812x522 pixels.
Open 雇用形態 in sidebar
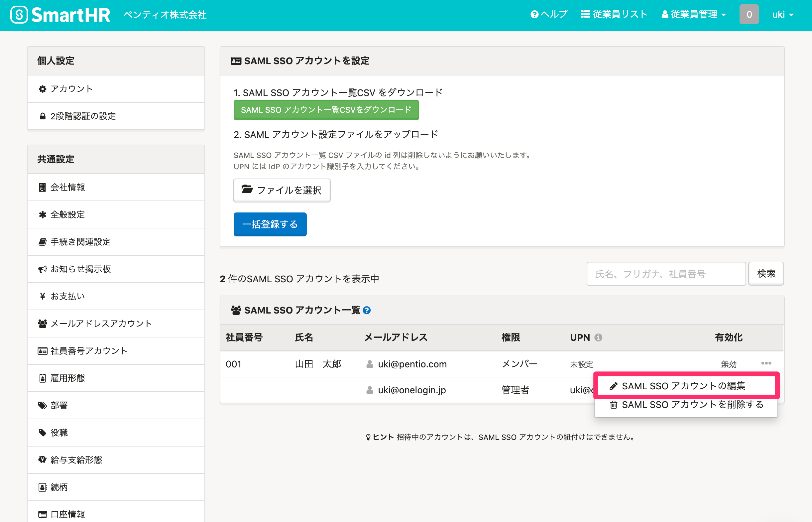pos(116,378)
